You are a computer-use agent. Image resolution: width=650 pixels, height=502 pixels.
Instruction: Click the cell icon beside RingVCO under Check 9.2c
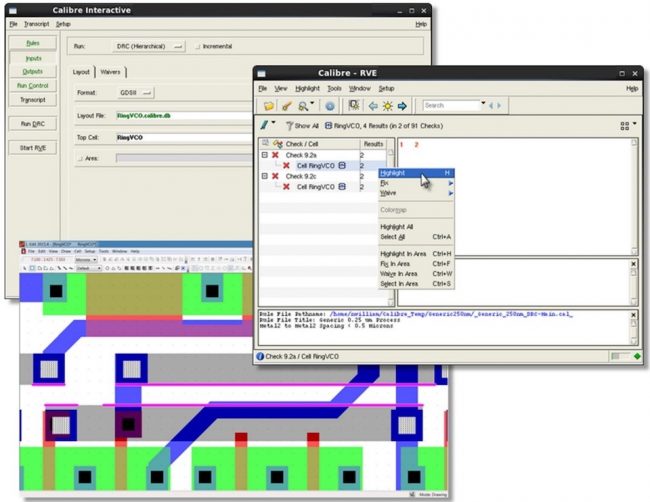point(342,187)
